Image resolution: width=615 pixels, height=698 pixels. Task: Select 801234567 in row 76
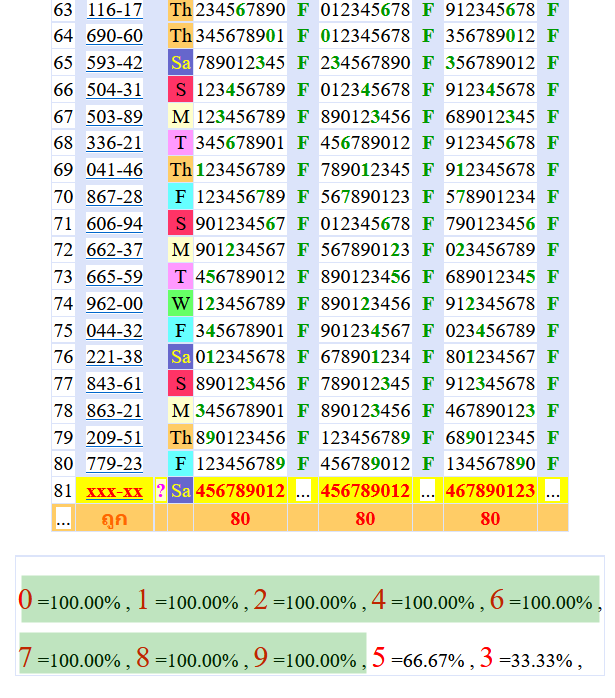click(x=490, y=357)
